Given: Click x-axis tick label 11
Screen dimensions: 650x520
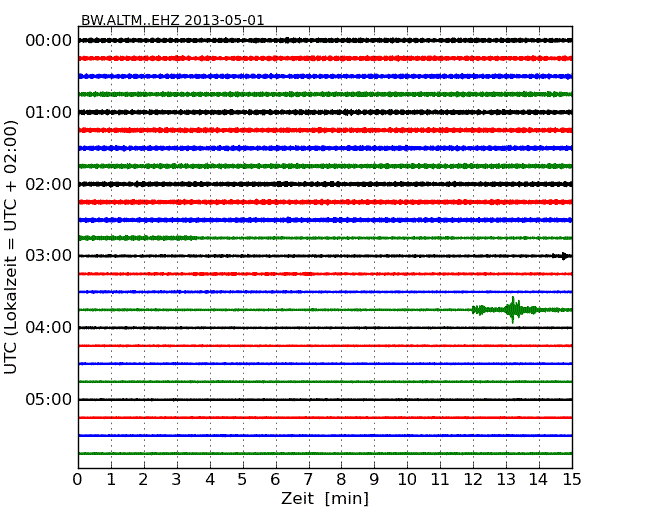Looking at the screenshot, I should tap(440, 480).
